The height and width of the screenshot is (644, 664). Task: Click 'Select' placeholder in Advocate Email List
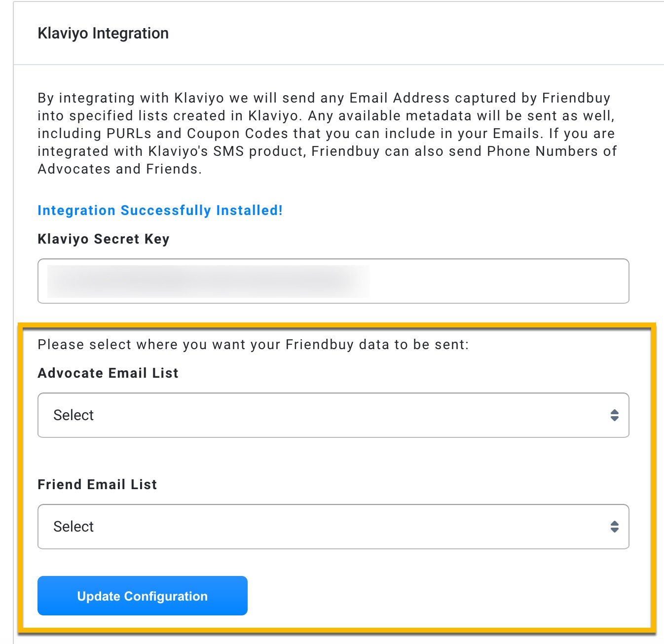pos(74,415)
